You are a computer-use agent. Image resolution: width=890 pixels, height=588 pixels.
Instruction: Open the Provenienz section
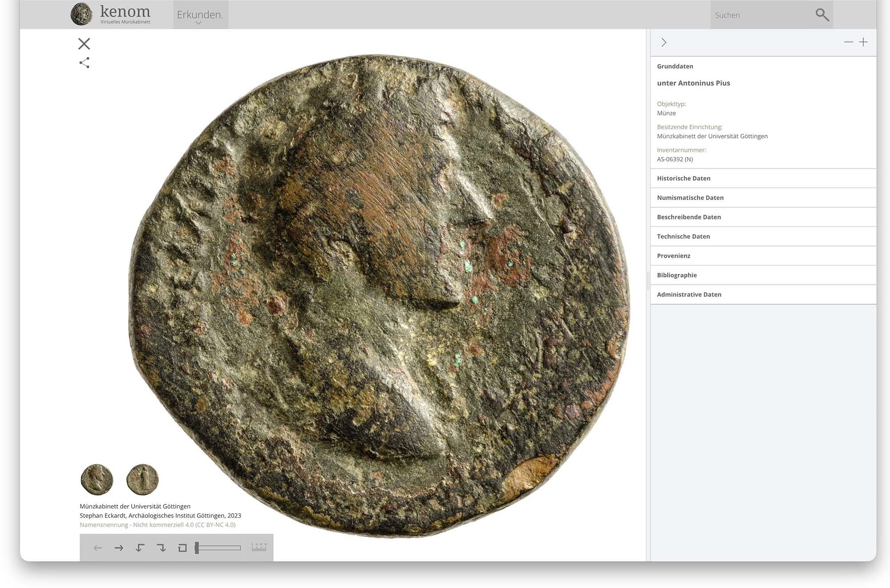[x=674, y=256]
